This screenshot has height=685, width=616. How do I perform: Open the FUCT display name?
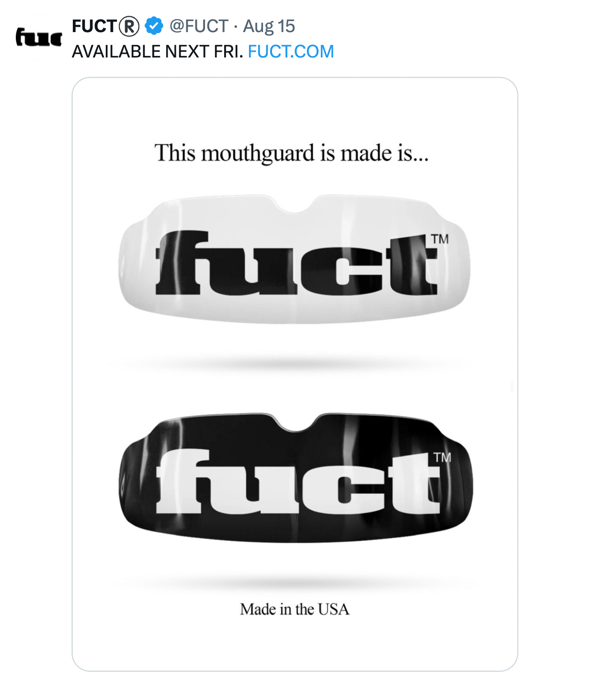click(95, 26)
